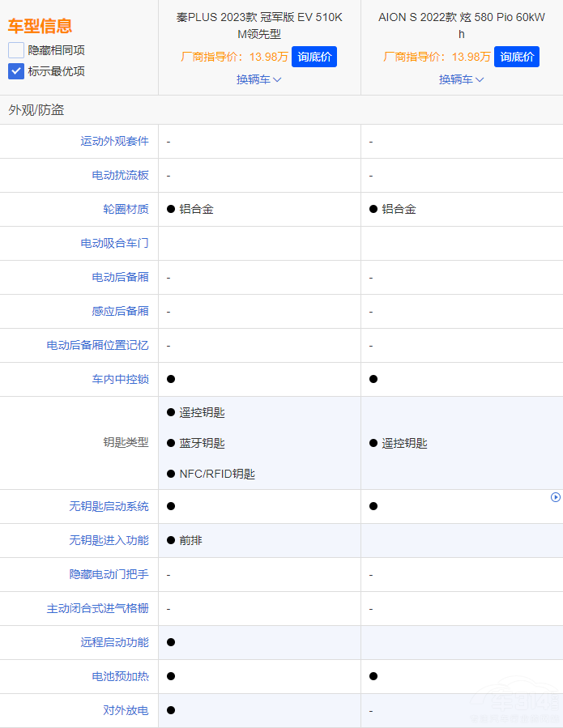Click 询底价 button for AION S
The width and height of the screenshot is (563, 728).
(516, 57)
